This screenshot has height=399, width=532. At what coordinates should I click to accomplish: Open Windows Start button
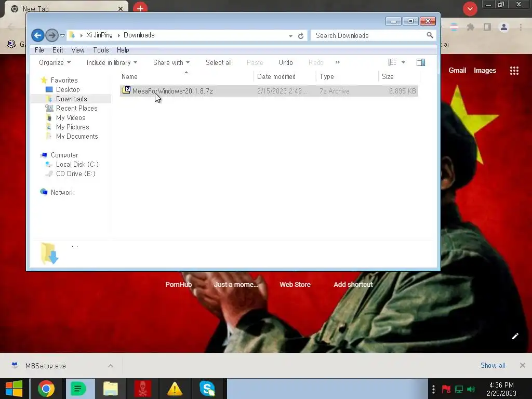click(14, 389)
